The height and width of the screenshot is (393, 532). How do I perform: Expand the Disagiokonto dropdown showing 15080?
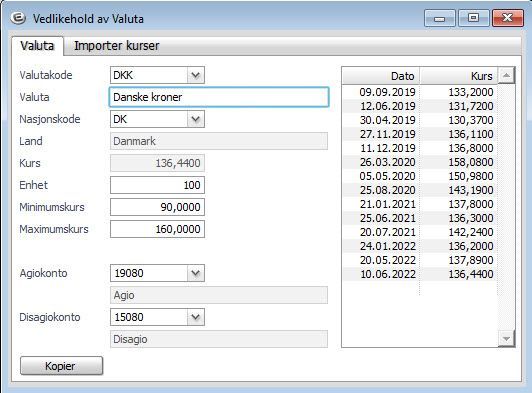pyautogui.click(x=195, y=317)
